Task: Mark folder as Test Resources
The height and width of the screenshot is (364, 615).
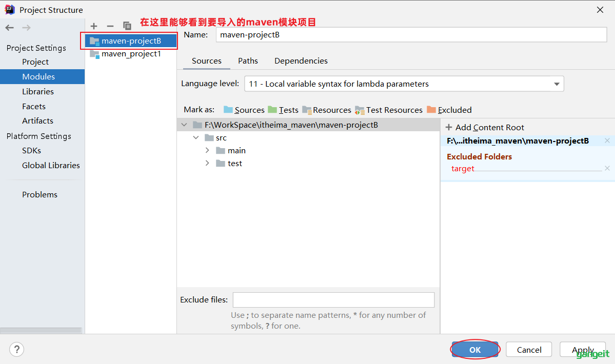Action: (x=389, y=110)
